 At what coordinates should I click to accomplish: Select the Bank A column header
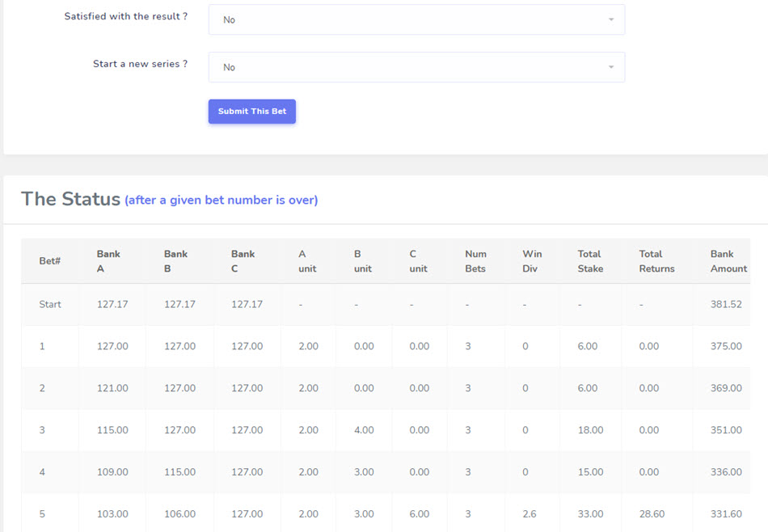108,261
